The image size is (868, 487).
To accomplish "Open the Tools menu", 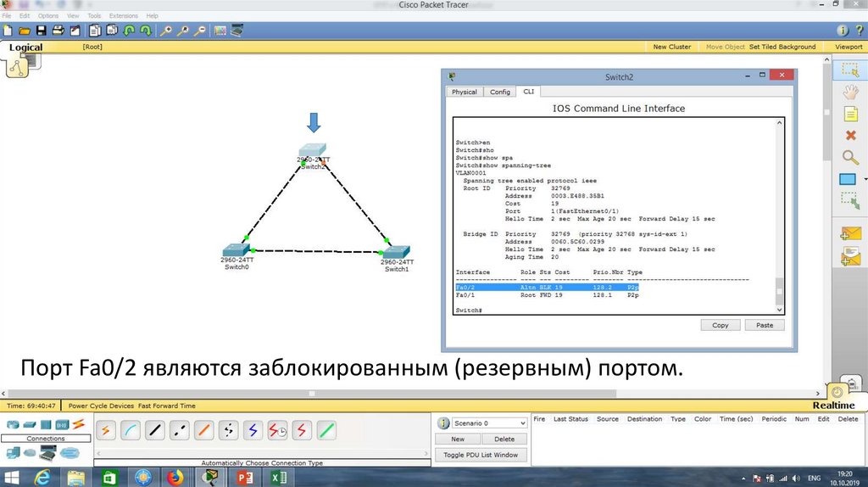I will pos(94,15).
